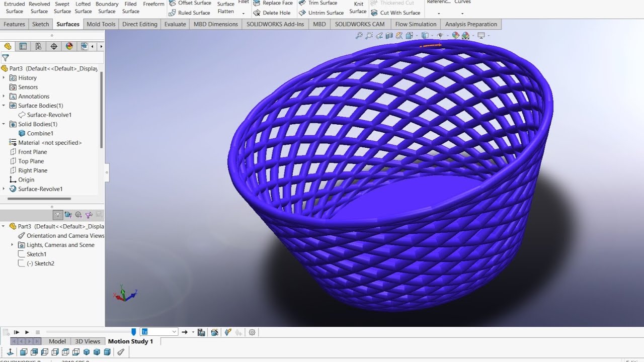Toggle Filter Driving motion tree icon
The height and width of the screenshot is (362, 644).
pyautogui.click(x=78, y=215)
